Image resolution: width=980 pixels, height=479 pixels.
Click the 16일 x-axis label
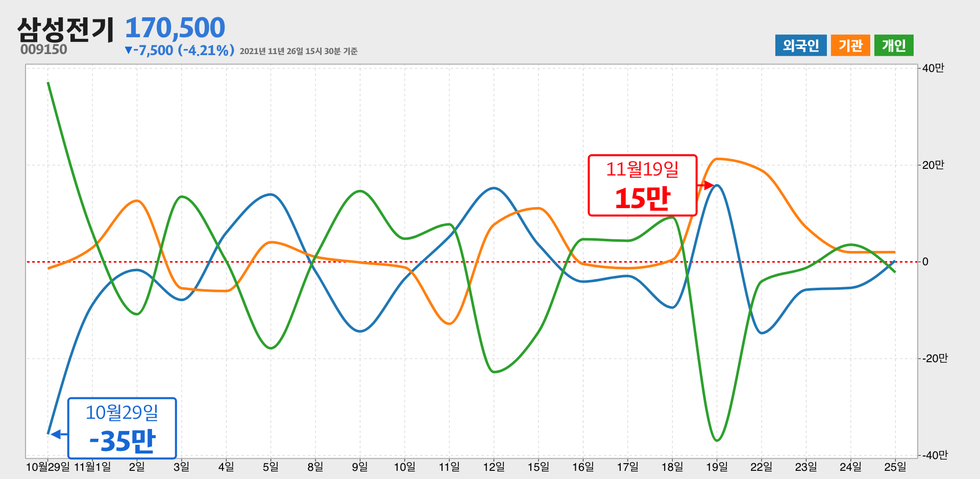(x=583, y=467)
